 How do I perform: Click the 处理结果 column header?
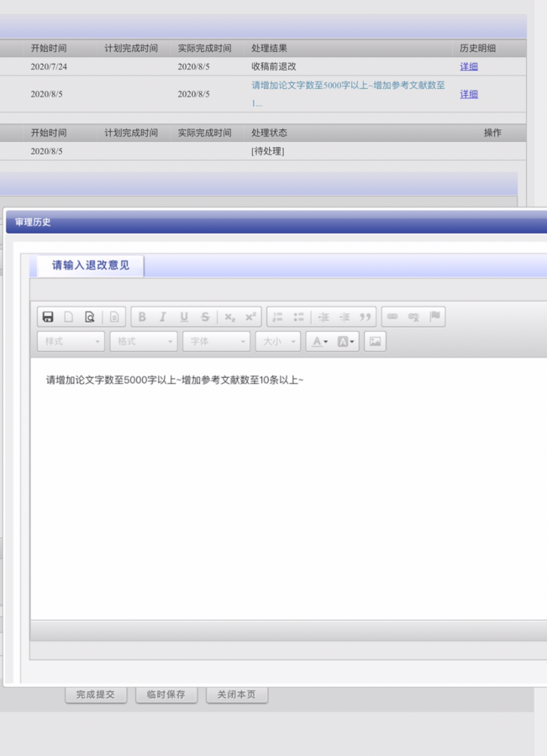tap(269, 48)
